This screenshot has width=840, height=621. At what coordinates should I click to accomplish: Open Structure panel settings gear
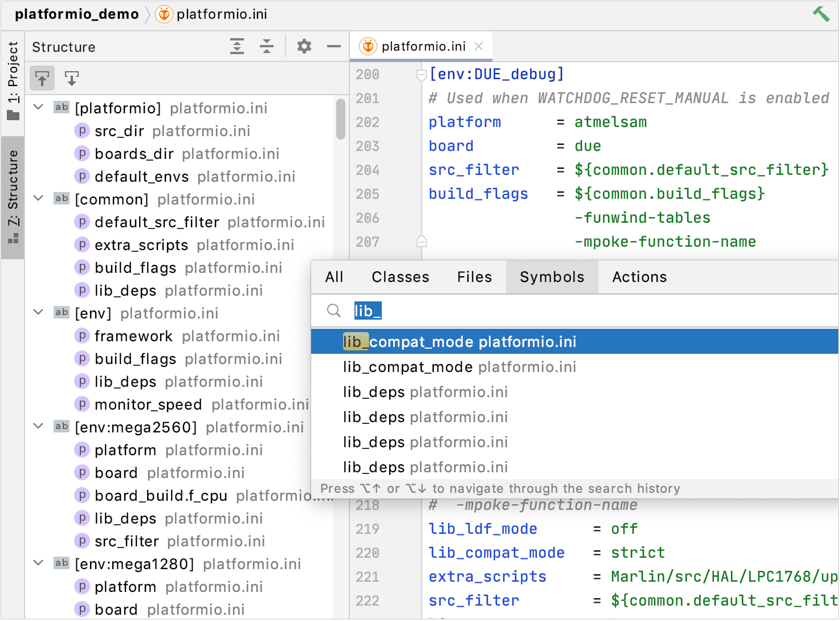tap(304, 46)
